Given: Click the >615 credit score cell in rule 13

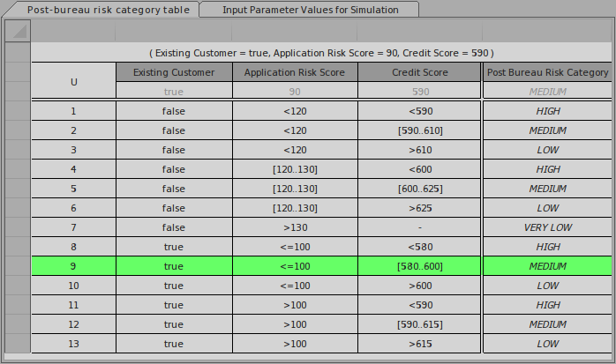Looking at the screenshot, I should click(419, 343).
